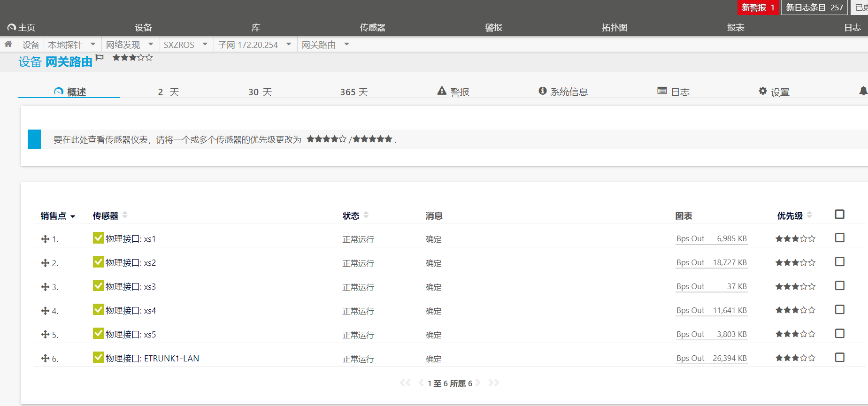
Task: Open Bps Out 18,727 KB gauge of xs2
Action: tap(712, 263)
